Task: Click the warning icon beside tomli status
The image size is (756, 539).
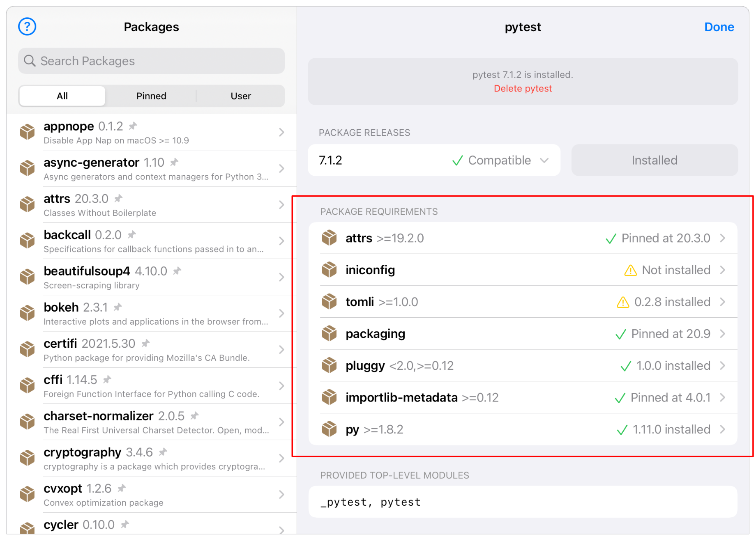Action: tap(623, 302)
